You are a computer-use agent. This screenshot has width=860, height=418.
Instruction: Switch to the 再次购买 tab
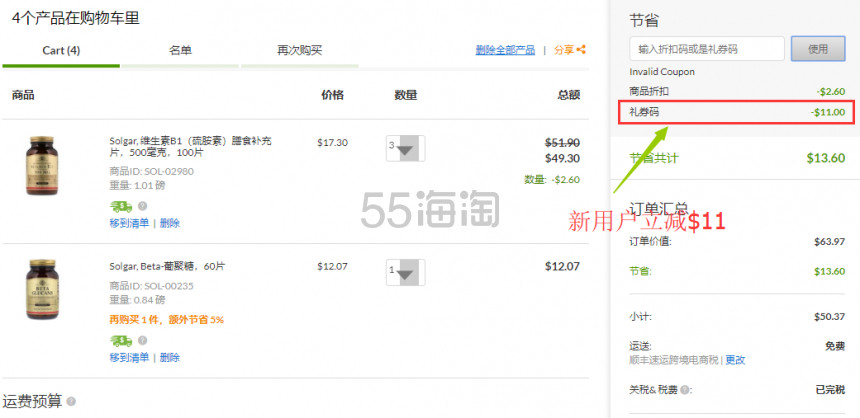pyautogui.click(x=299, y=51)
